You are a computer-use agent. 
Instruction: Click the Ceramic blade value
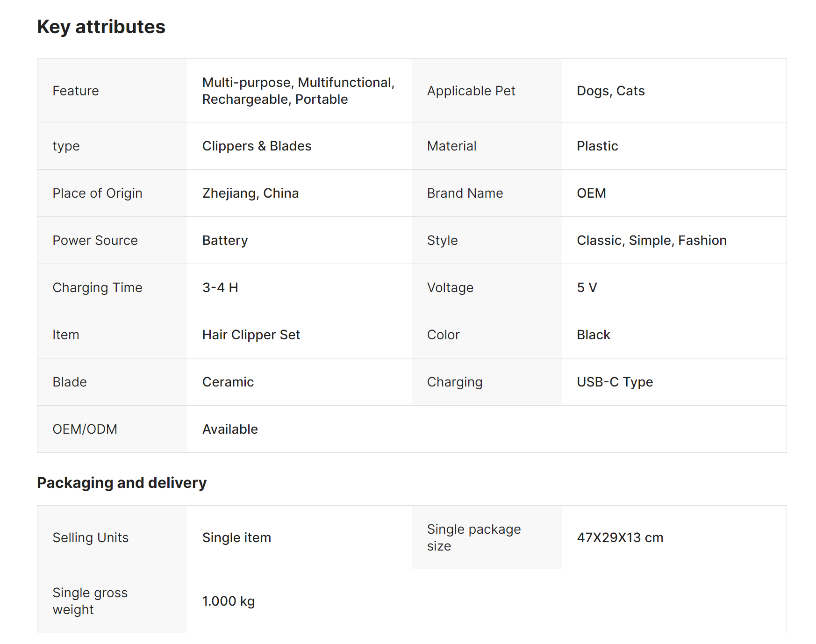pyautogui.click(x=228, y=382)
